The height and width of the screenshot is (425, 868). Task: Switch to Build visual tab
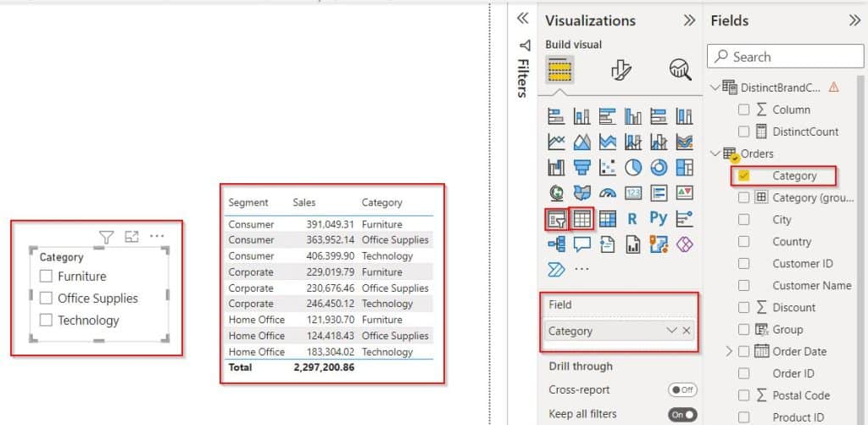click(x=559, y=70)
